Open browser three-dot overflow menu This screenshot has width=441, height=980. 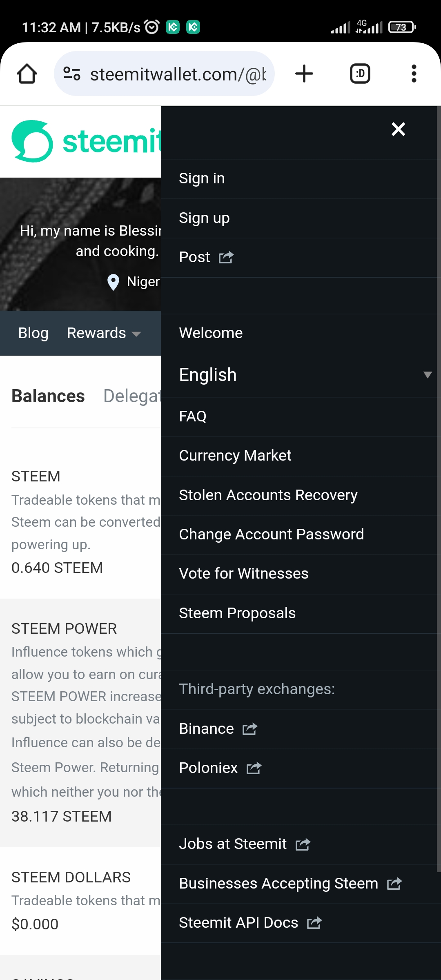pyautogui.click(x=414, y=74)
